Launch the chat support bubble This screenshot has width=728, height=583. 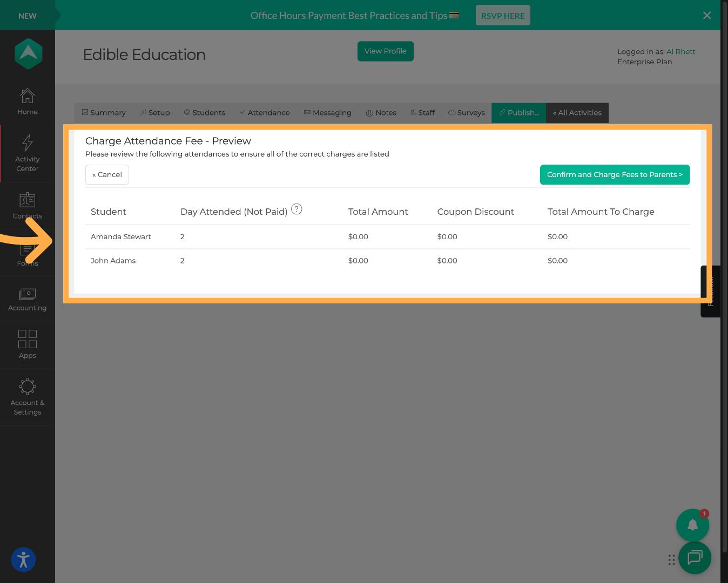click(x=695, y=558)
